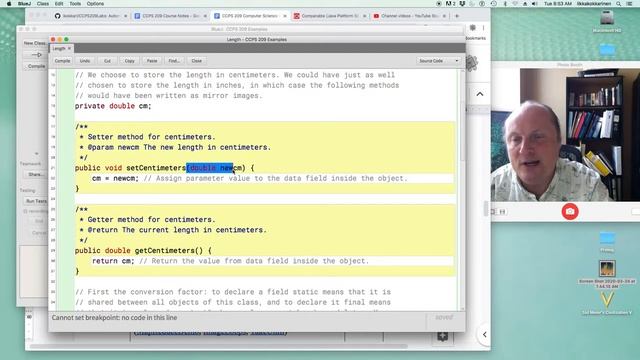Switch to the GitHub CCPS209Labs browser tab
The width and height of the screenshot is (640, 360).
[x=90, y=16]
